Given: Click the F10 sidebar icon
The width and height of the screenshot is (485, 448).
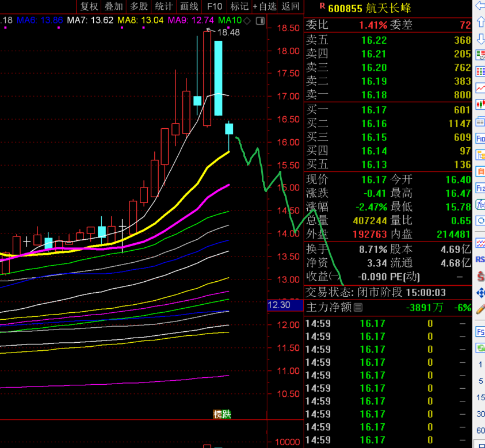Looking at the screenshot, I should coord(480,138).
